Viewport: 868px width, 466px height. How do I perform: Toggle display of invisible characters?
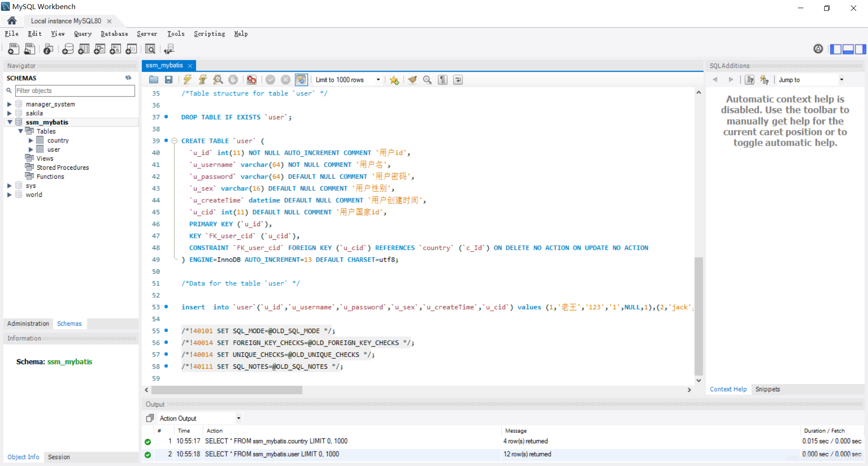click(443, 80)
